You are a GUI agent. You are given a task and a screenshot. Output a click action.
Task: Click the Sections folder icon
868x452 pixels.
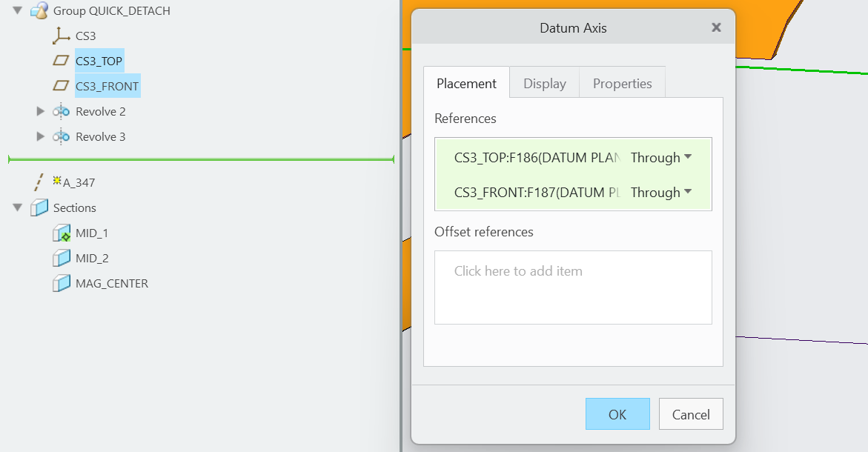tap(38, 207)
